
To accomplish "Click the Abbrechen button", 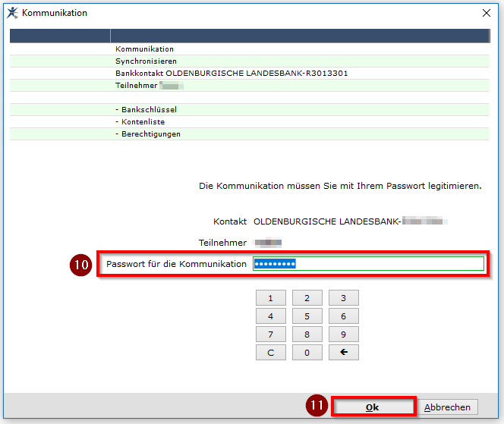I will [447, 407].
